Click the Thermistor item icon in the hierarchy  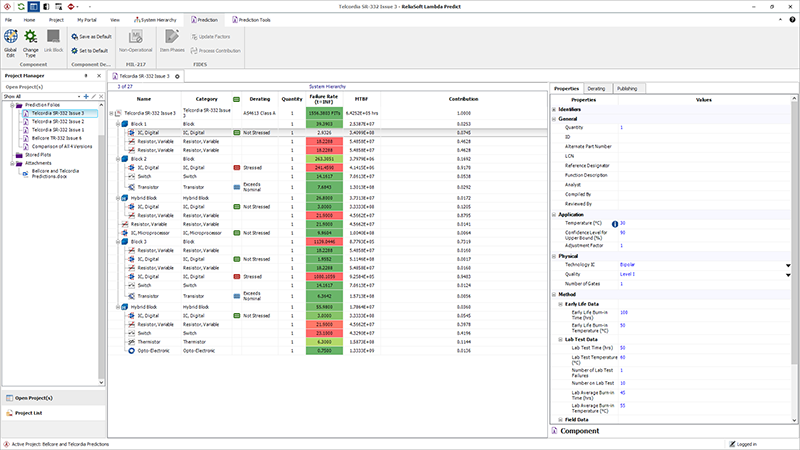coord(131,342)
